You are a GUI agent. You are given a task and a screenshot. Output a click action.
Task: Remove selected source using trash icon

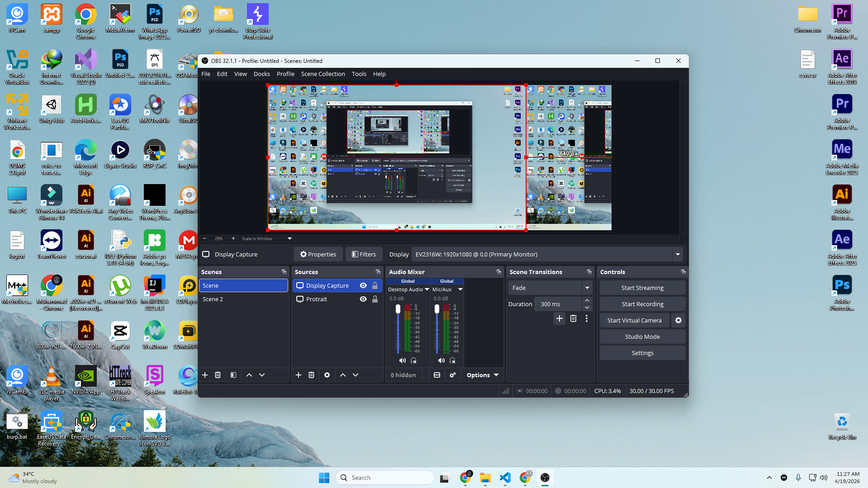[311, 375]
